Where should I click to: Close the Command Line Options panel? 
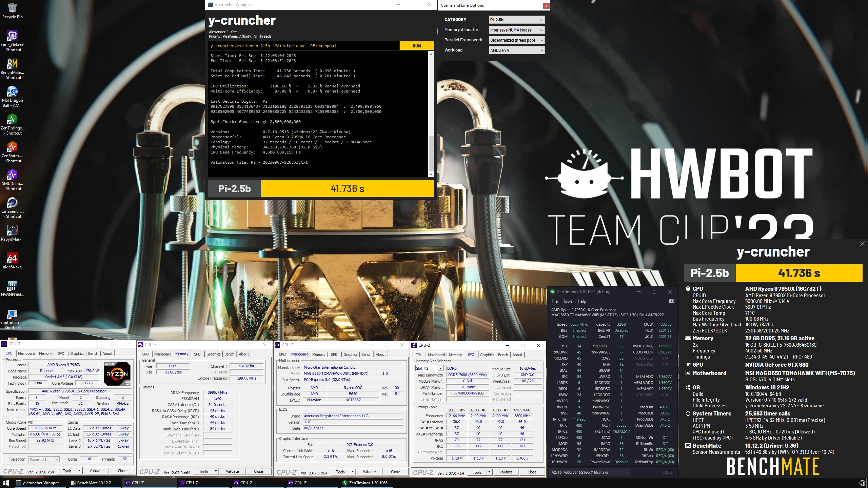(546, 6)
